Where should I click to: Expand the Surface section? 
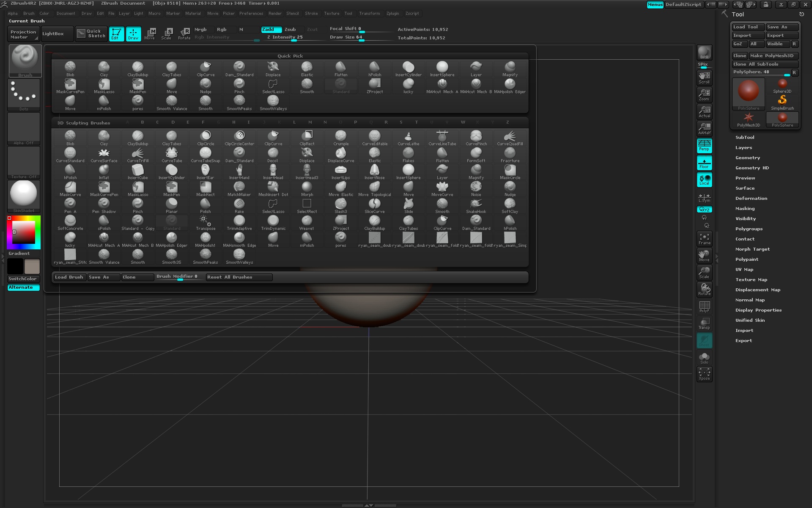[745, 188]
